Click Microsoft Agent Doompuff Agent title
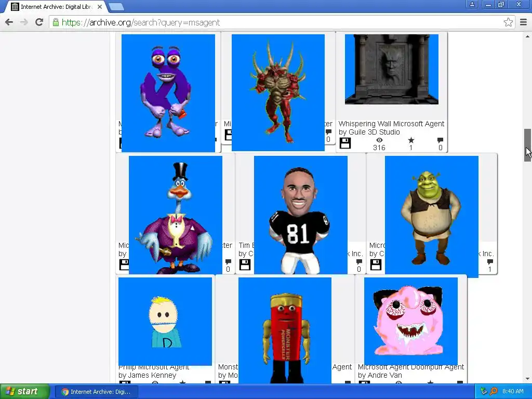The image size is (532, 399). pyautogui.click(x=410, y=367)
